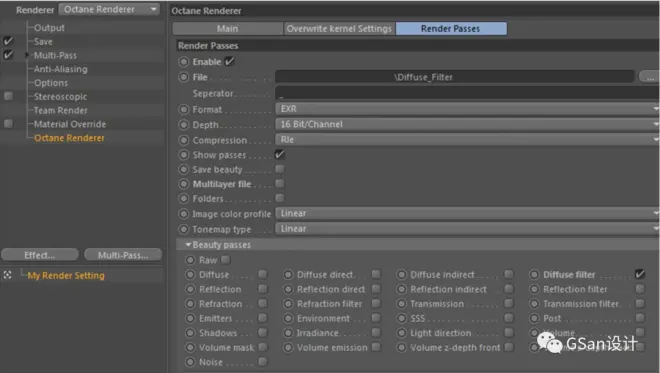Click the animation dot beside Reflection indirect
660x373 pixels.
click(x=402, y=290)
